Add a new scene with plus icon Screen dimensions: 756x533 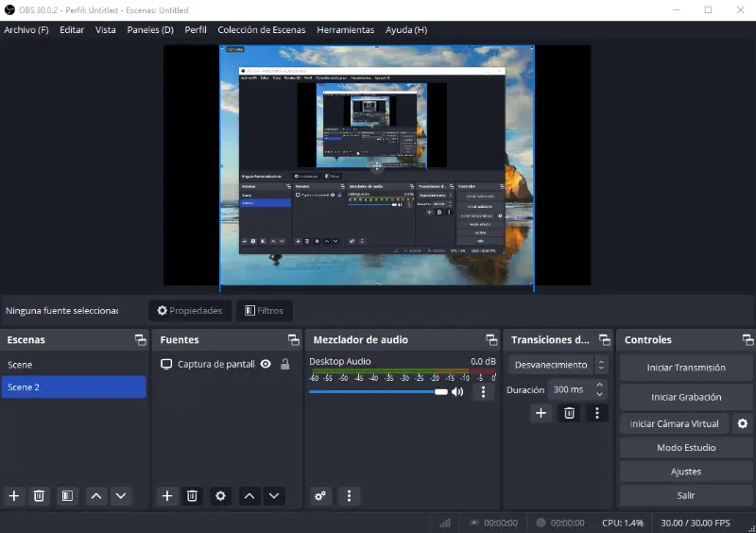pyautogui.click(x=14, y=496)
